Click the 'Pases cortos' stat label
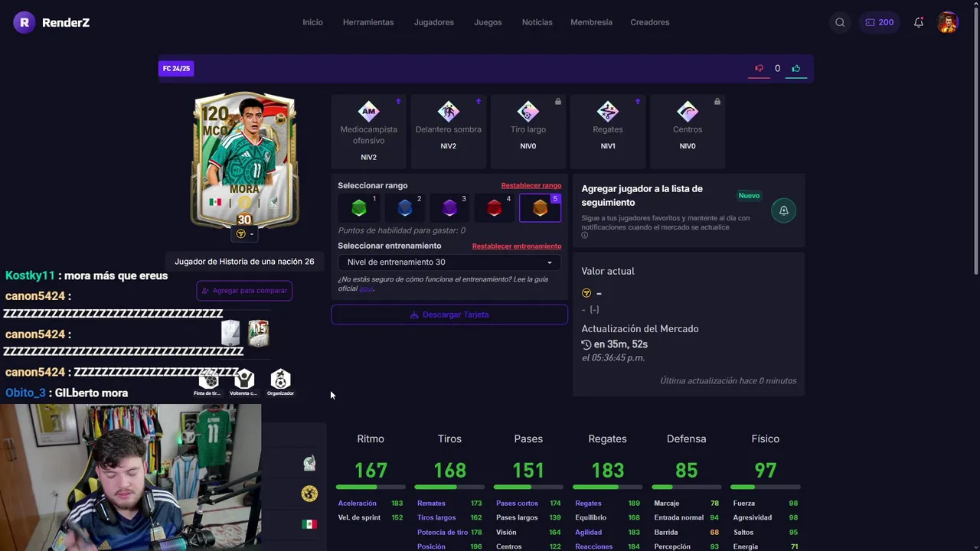Screen dimensions: 980x551 (518, 503)
